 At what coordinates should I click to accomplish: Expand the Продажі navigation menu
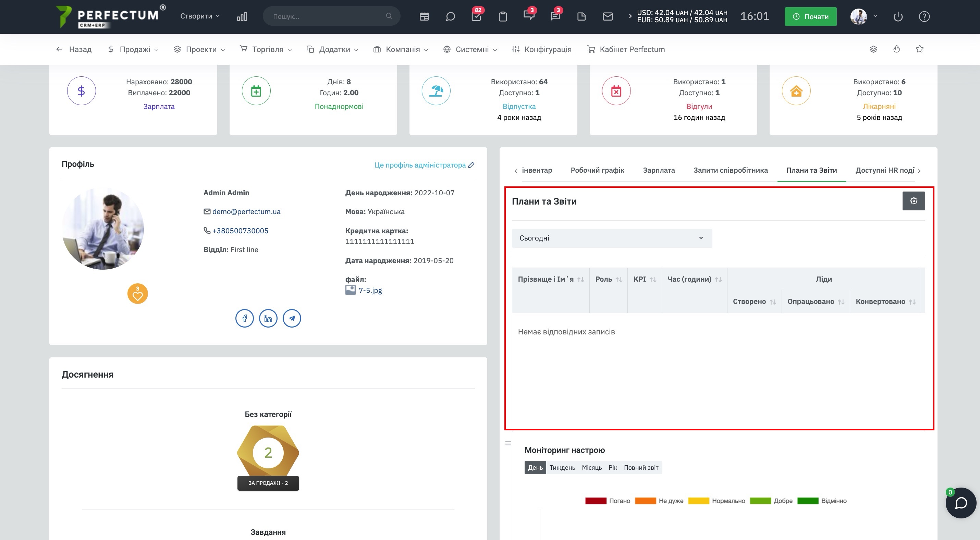click(x=133, y=49)
